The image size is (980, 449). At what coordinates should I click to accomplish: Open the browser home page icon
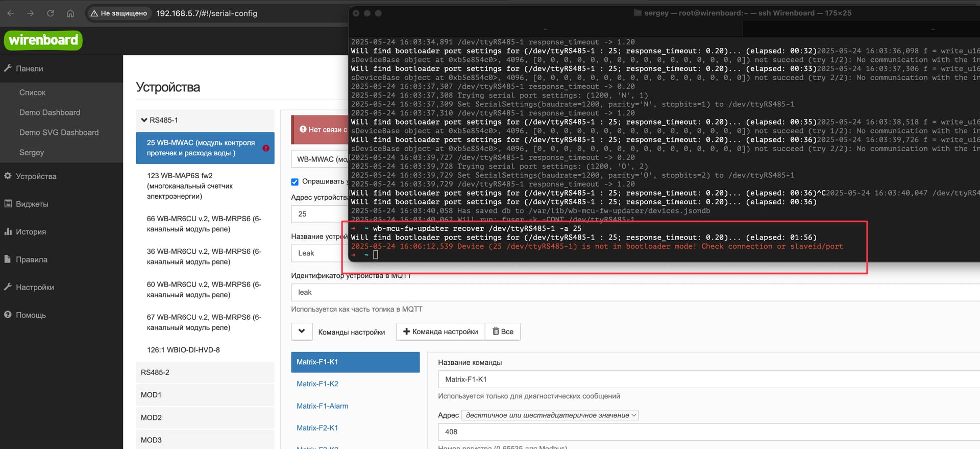click(70, 13)
